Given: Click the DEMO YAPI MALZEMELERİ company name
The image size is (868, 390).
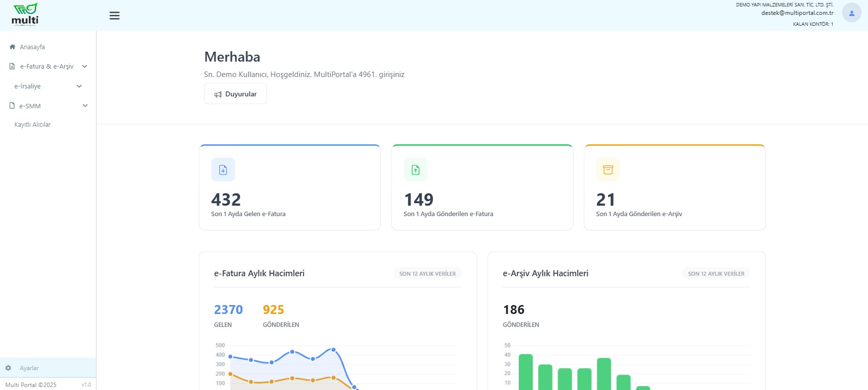Looking at the screenshot, I should (x=784, y=4).
